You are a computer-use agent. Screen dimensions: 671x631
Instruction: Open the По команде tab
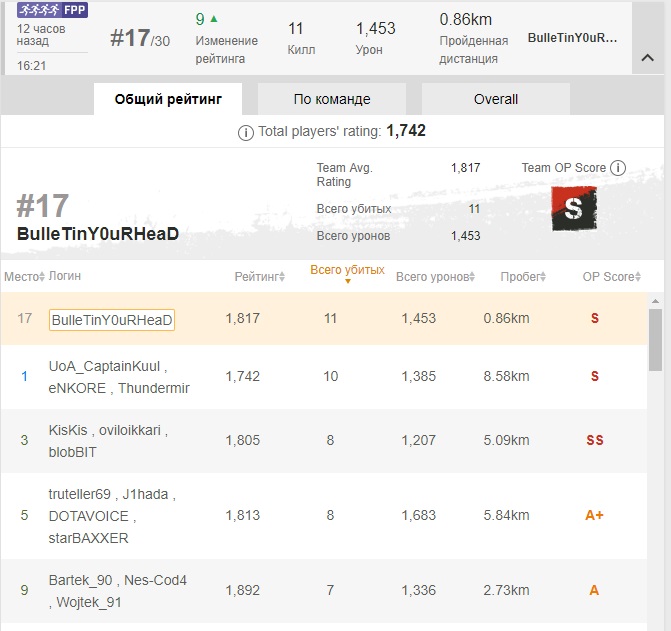pyautogui.click(x=332, y=99)
